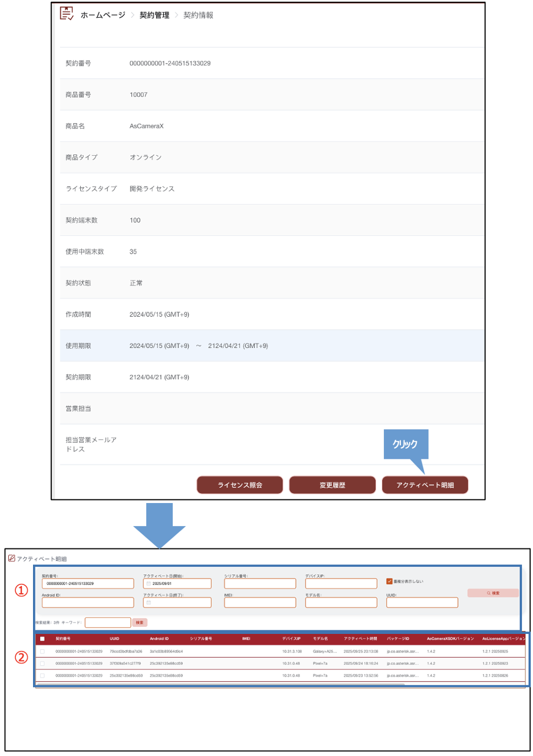Click the small 検索 button beside keyword field
The height and width of the screenshot is (756, 533).
click(x=139, y=622)
